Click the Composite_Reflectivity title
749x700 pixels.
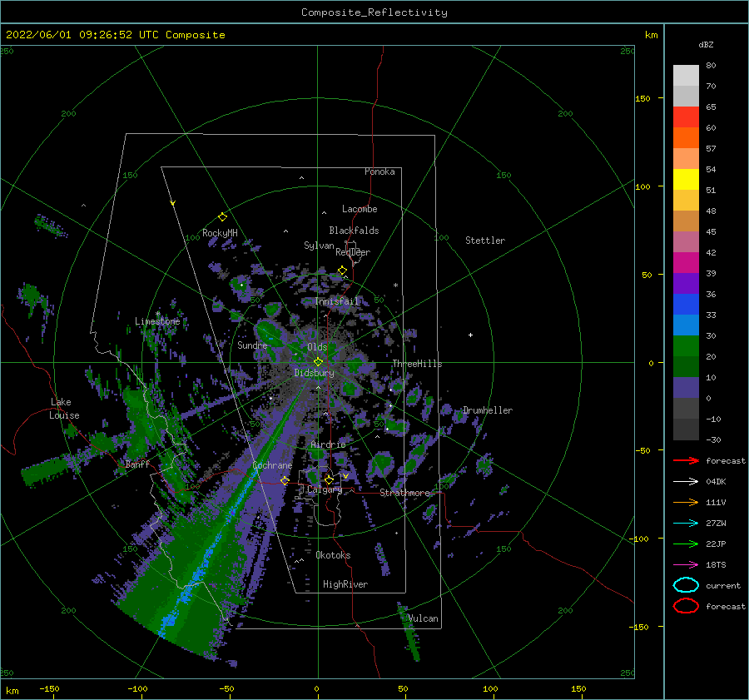point(374,12)
